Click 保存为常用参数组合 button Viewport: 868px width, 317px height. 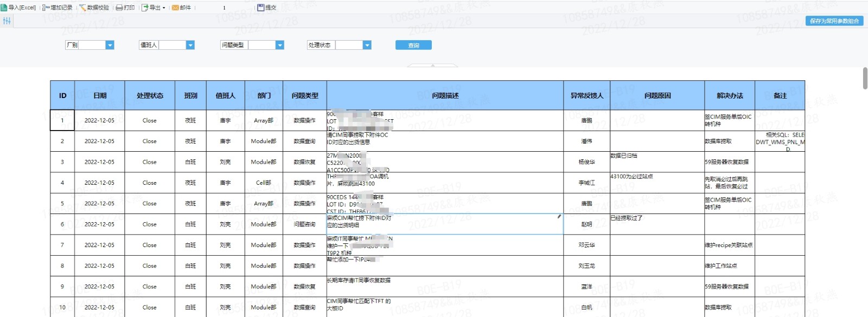click(834, 21)
